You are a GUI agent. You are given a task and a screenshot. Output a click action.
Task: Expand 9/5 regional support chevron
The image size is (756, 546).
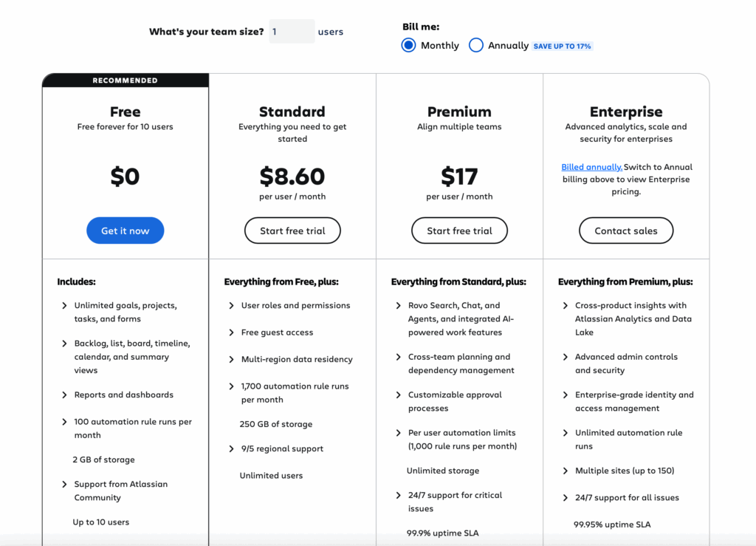[x=231, y=448]
